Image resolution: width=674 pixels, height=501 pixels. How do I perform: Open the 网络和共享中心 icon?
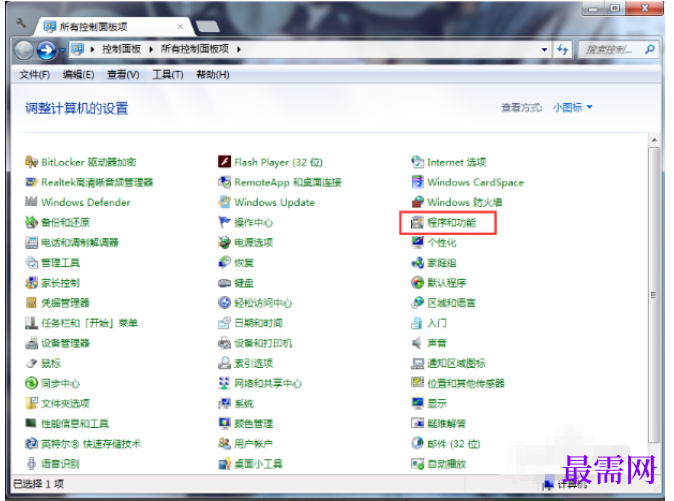224,383
